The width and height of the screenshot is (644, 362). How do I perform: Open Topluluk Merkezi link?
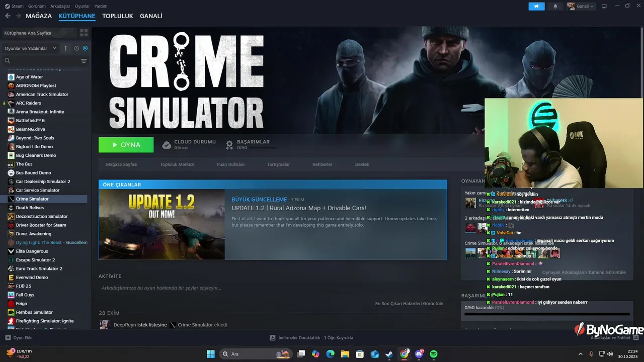click(x=177, y=164)
